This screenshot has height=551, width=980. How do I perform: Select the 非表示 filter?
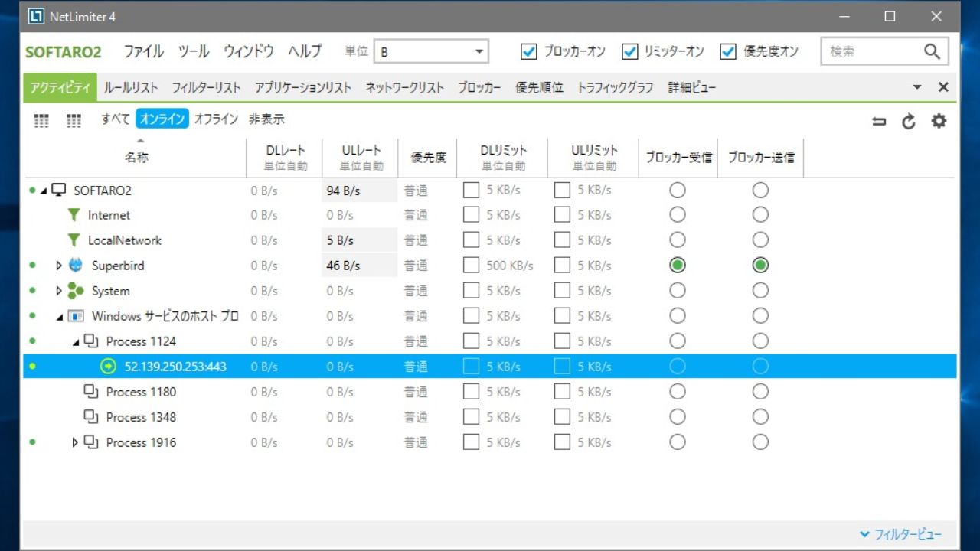point(266,119)
